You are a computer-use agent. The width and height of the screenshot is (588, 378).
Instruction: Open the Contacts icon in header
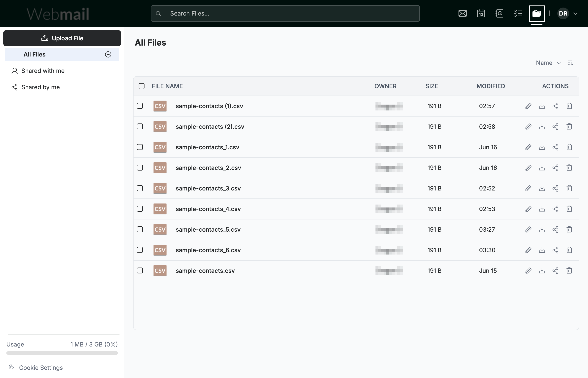click(499, 13)
